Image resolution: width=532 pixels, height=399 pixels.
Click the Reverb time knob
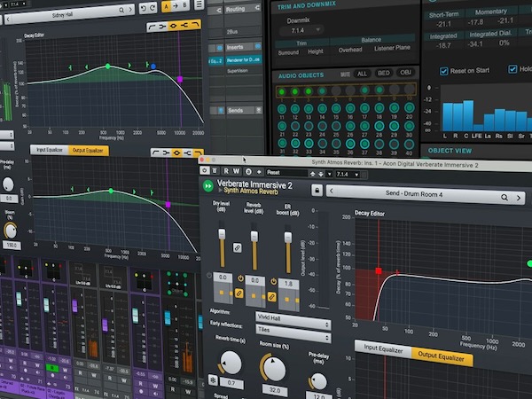[231, 363]
